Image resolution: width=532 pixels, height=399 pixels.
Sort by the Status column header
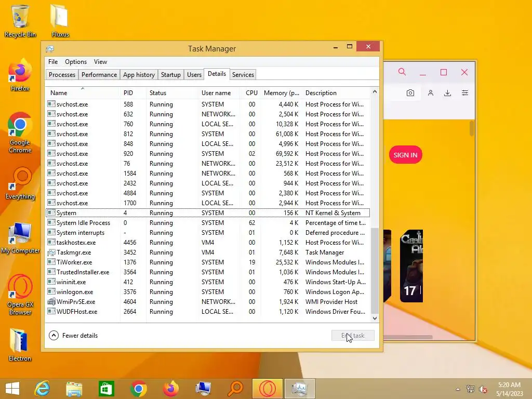(x=172, y=93)
